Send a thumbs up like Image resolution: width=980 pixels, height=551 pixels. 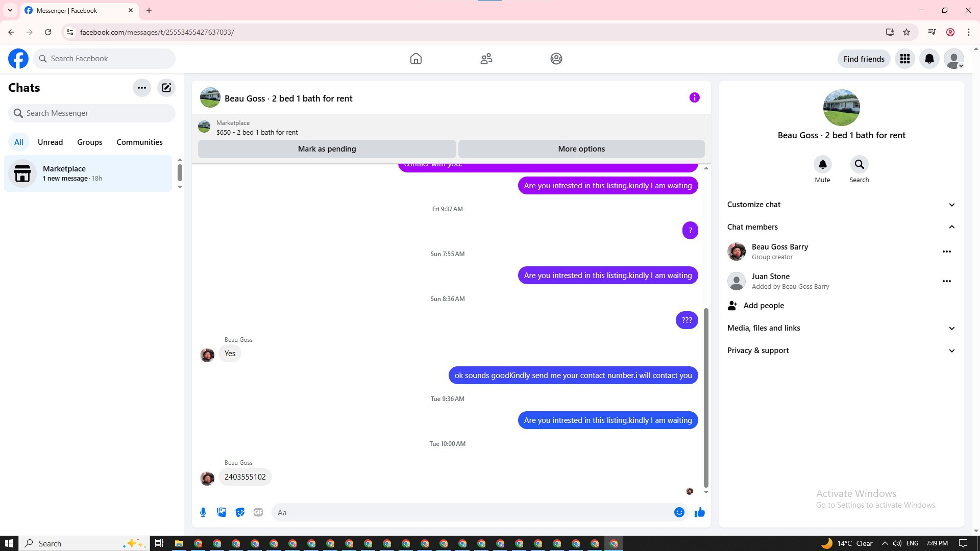coord(699,512)
